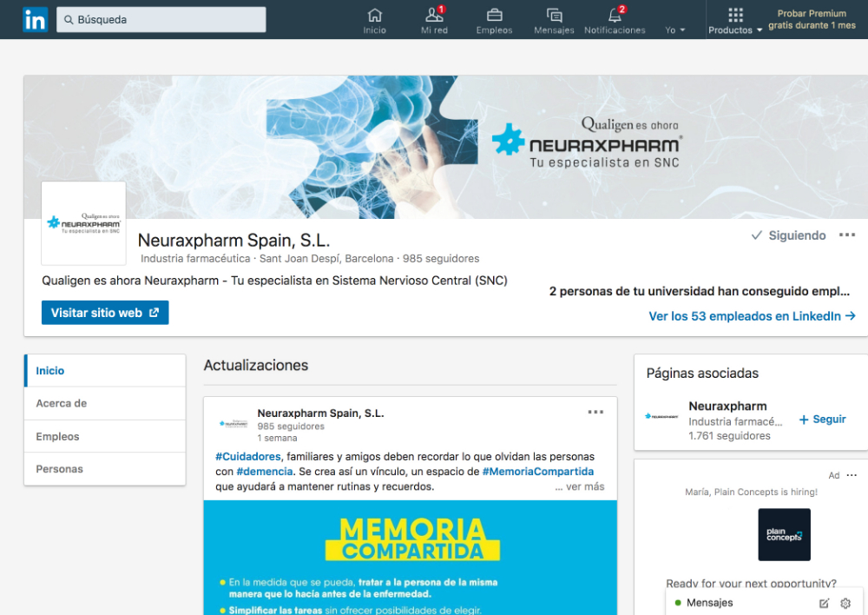Expand the Yo profile dropdown
Viewport: 868px width, 615px height.
(674, 30)
